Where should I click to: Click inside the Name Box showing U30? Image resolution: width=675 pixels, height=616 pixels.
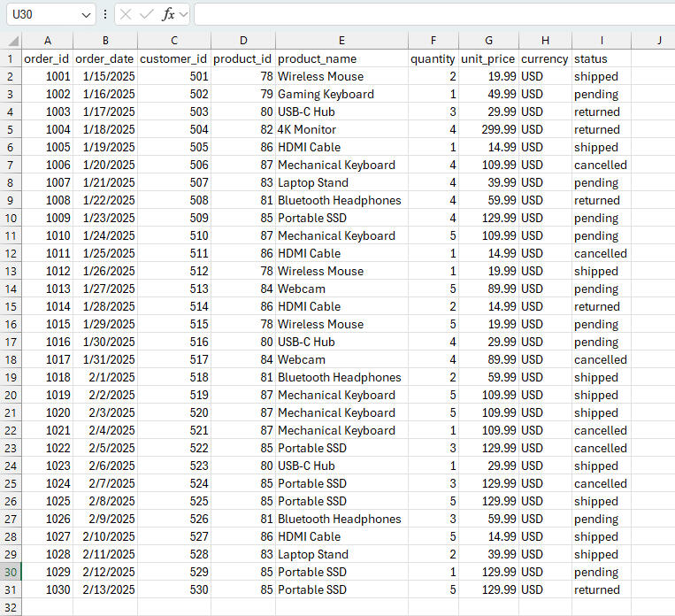tap(42, 15)
